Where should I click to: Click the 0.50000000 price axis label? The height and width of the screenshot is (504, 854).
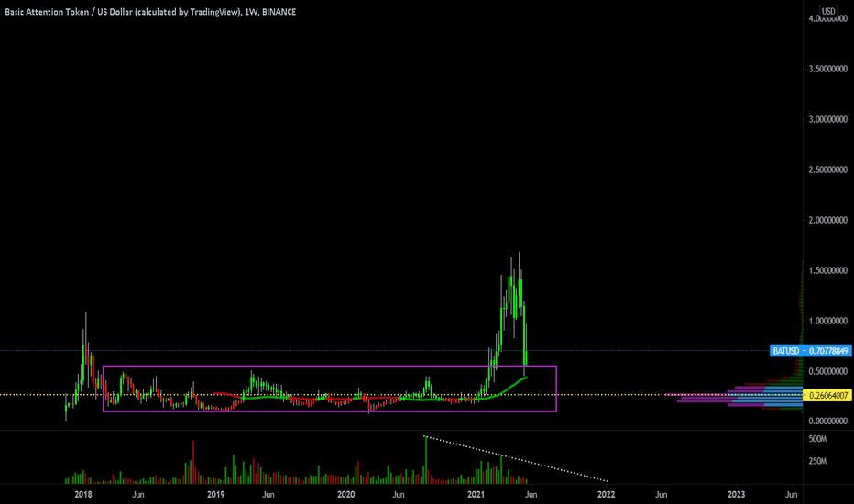click(x=827, y=372)
